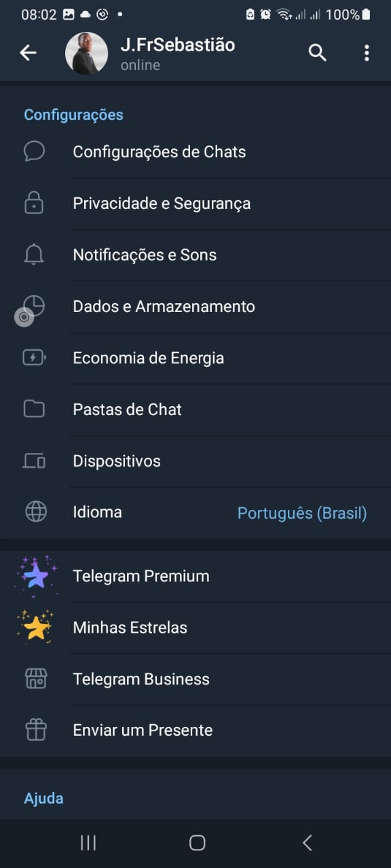Tap the padlock icon for Privacidade e Segurança
391x868 pixels.
tap(34, 203)
